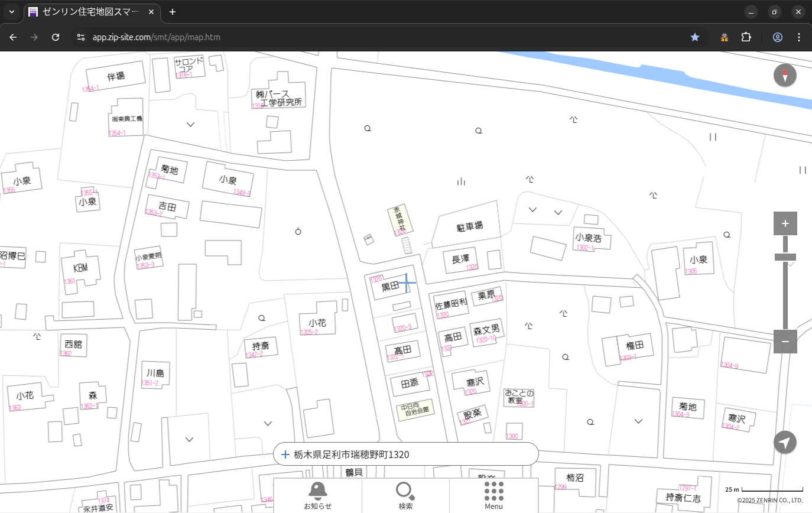Open a new browser tab
Screen dimensions: 812x513
[x=172, y=12]
